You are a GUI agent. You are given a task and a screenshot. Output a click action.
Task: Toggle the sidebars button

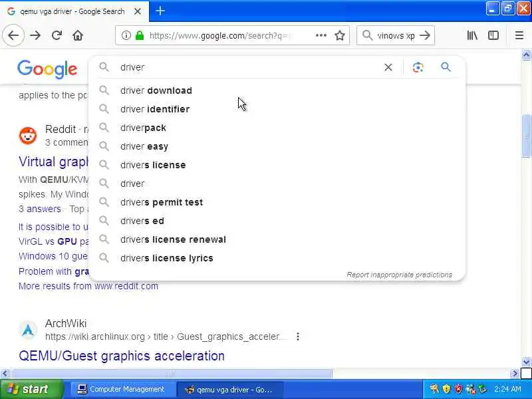click(x=493, y=35)
